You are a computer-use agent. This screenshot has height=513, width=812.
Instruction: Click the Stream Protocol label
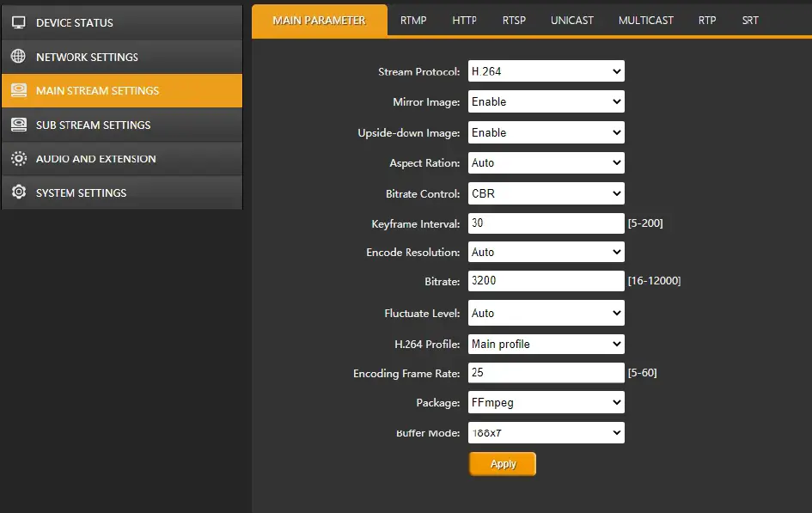418,72
